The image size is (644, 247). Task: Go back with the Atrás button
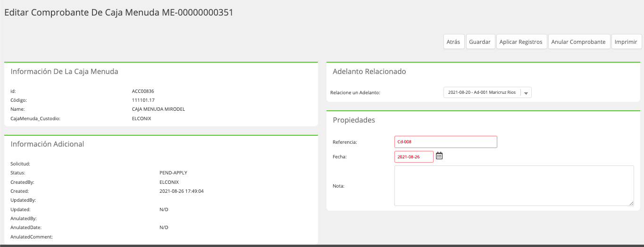tap(453, 41)
